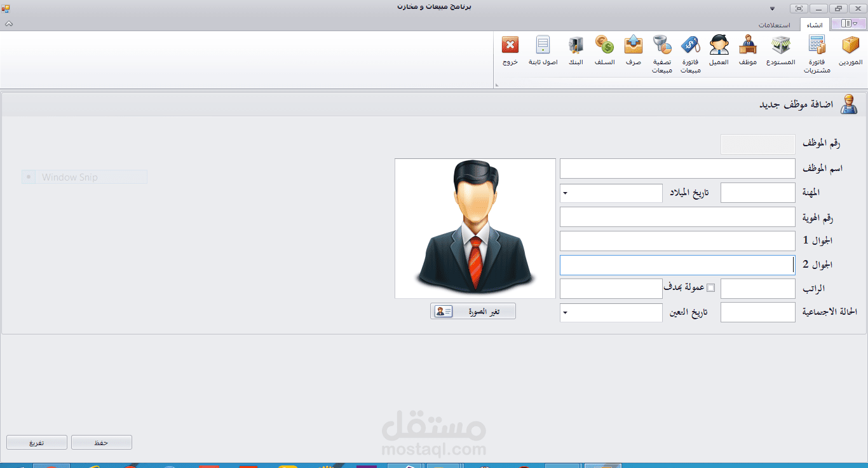Image resolution: width=868 pixels, height=468 pixels.
Task: Click the تغير الصورة change picture button
Action: pyautogui.click(x=473, y=312)
